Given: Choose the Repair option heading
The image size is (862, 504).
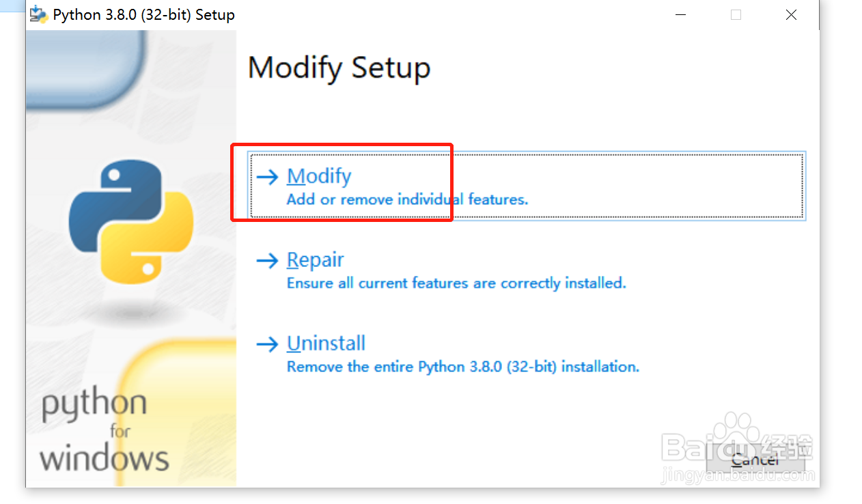Looking at the screenshot, I should click(x=315, y=260).
